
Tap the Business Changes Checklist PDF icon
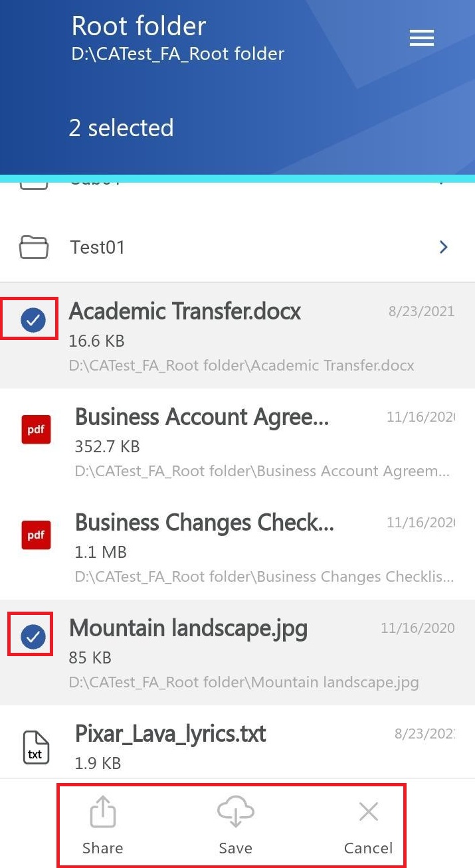point(36,535)
